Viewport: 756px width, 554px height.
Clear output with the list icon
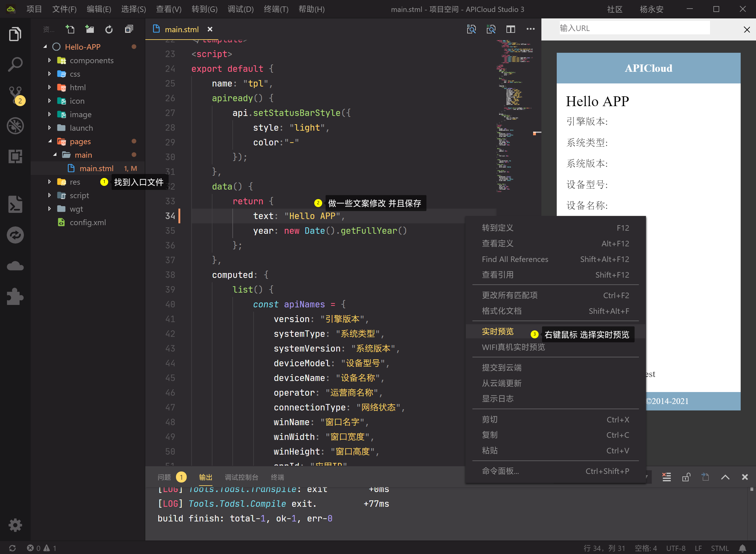tap(666, 477)
